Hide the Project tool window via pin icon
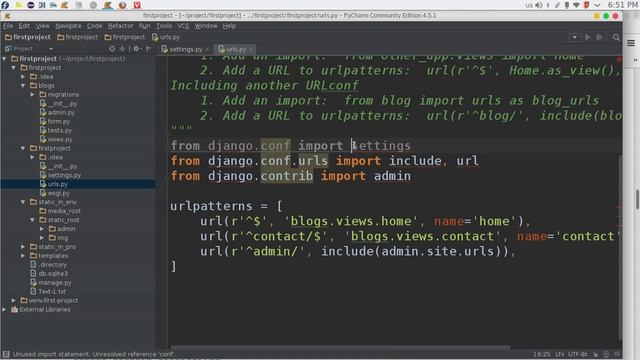Screen dimensions: 640x360 pos(149,49)
